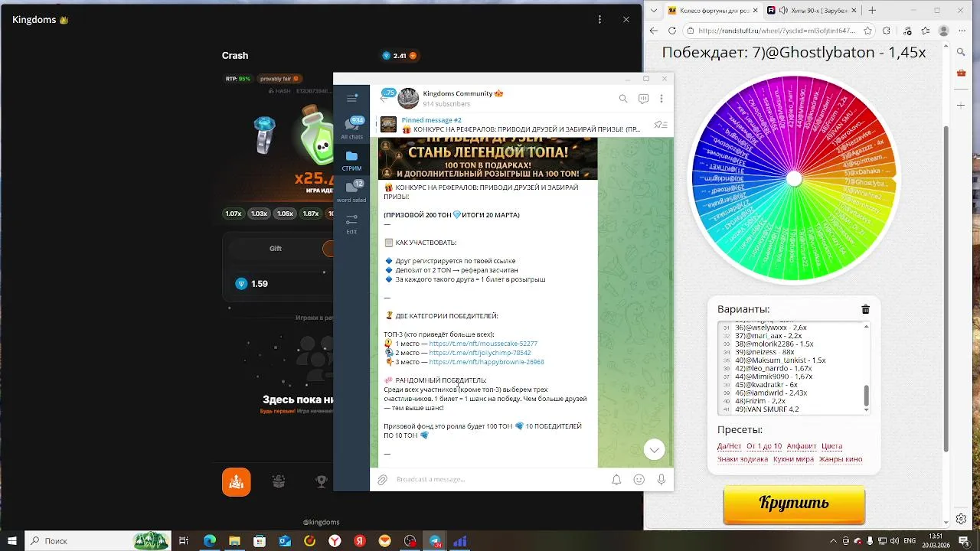Clear all wheel variants with trash icon
Screen dimensions: 980x551
[865, 309]
